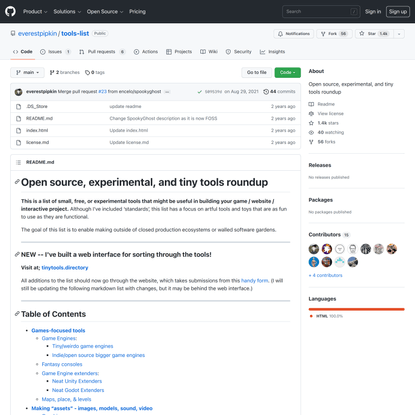Open the everestpipkin user profile link
This screenshot has width=415, height=415.
[37, 33]
